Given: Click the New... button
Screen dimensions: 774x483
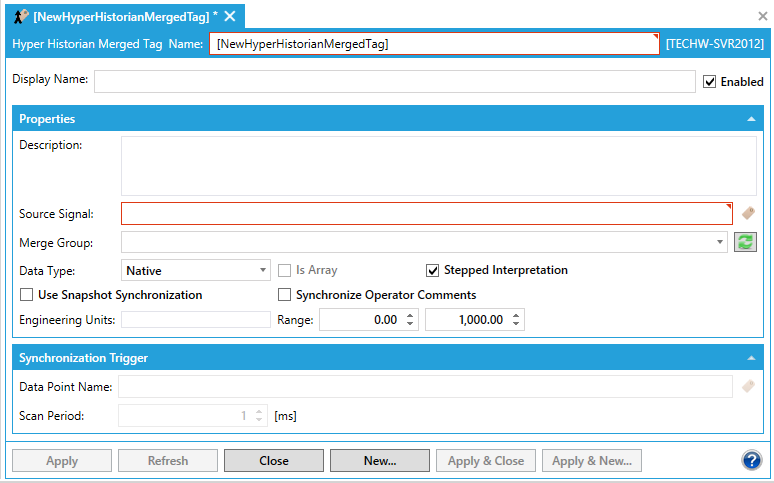Looking at the screenshot, I should pyautogui.click(x=379, y=461).
